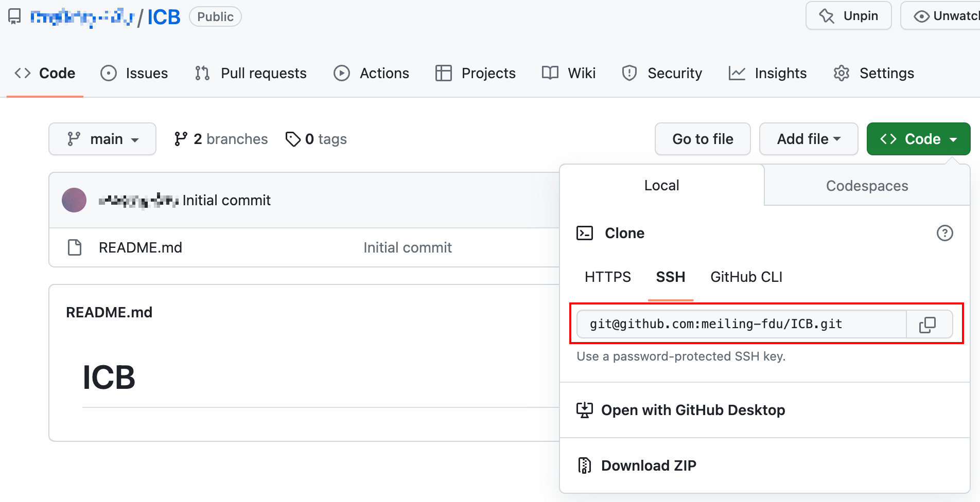Click the branch icon next to 2 branches
Screen dimensions: 980x502
coord(181,139)
